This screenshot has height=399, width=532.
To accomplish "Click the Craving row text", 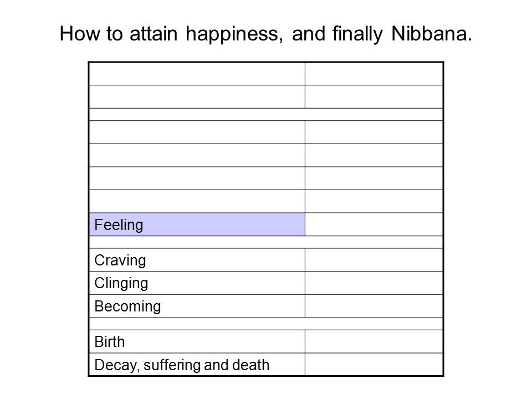I will 120,260.
